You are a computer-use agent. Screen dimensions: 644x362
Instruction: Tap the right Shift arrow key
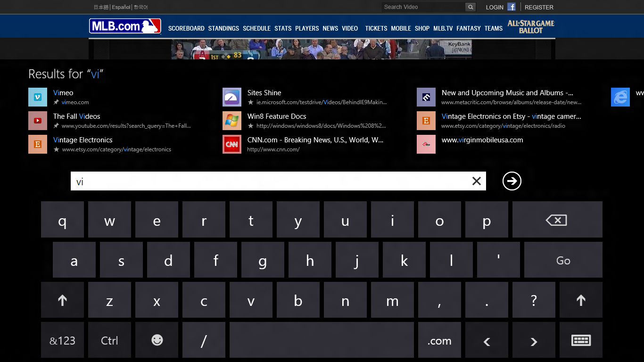(581, 300)
